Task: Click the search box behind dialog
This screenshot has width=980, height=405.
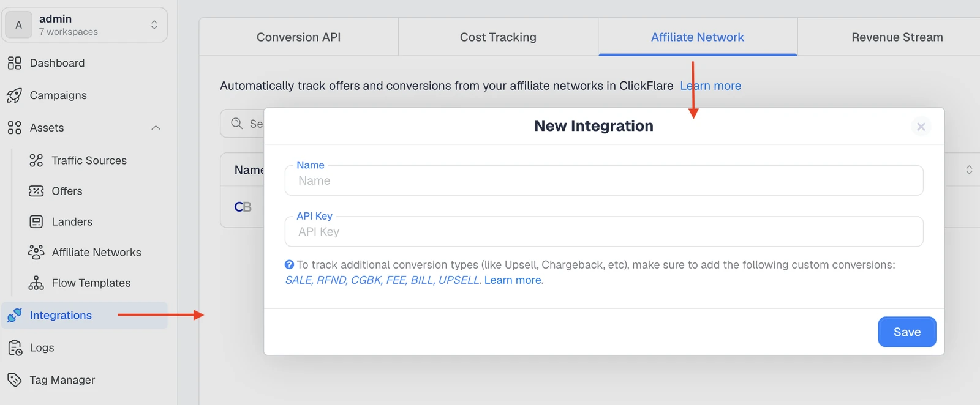Action: point(243,124)
